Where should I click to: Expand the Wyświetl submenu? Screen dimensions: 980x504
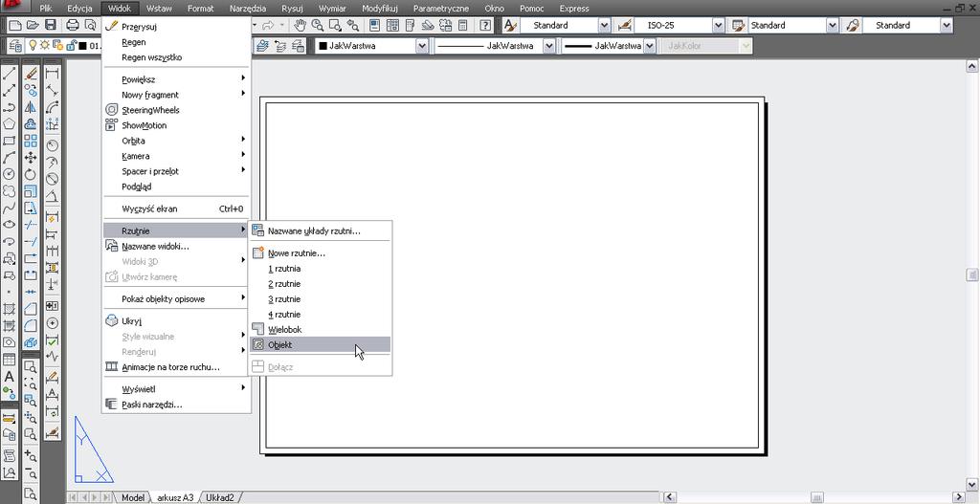pyautogui.click(x=176, y=388)
